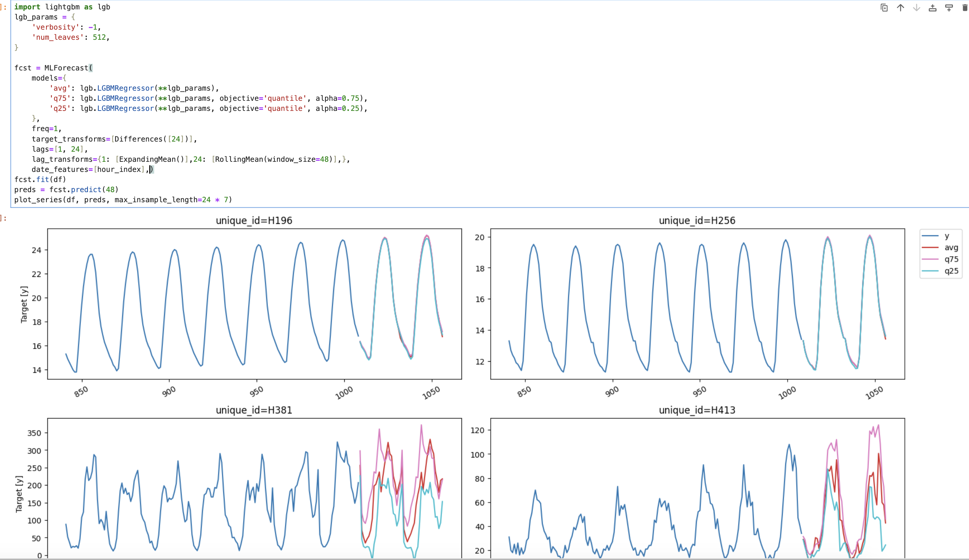The image size is (969, 560).
Task: Click the unique_id=H196 plot title
Action: tap(254, 221)
